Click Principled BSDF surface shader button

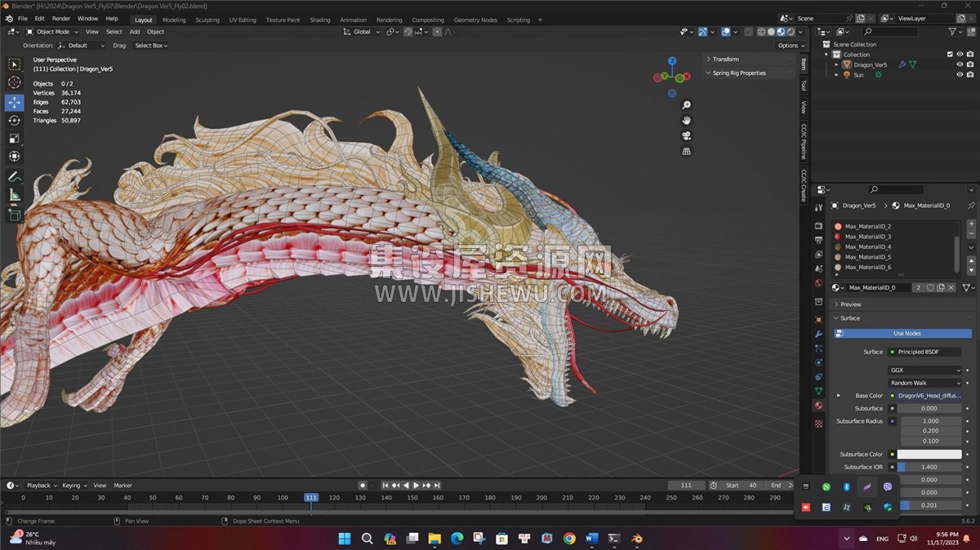point(925,352)
